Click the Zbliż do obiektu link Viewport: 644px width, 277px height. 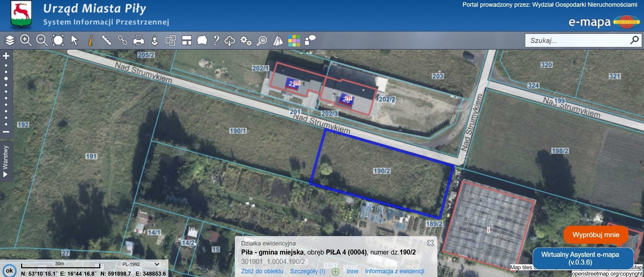point(262,271)
